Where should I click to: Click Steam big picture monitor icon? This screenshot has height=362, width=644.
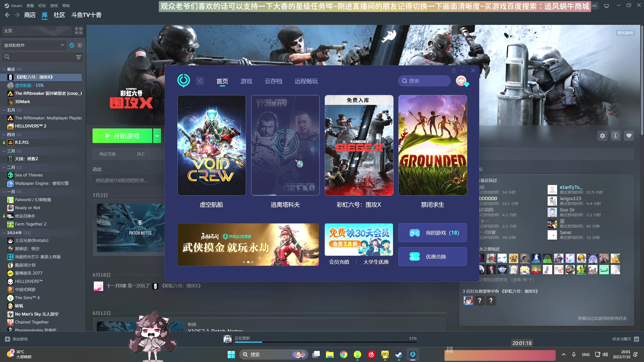pyautogui.click(x=607, y=6)
